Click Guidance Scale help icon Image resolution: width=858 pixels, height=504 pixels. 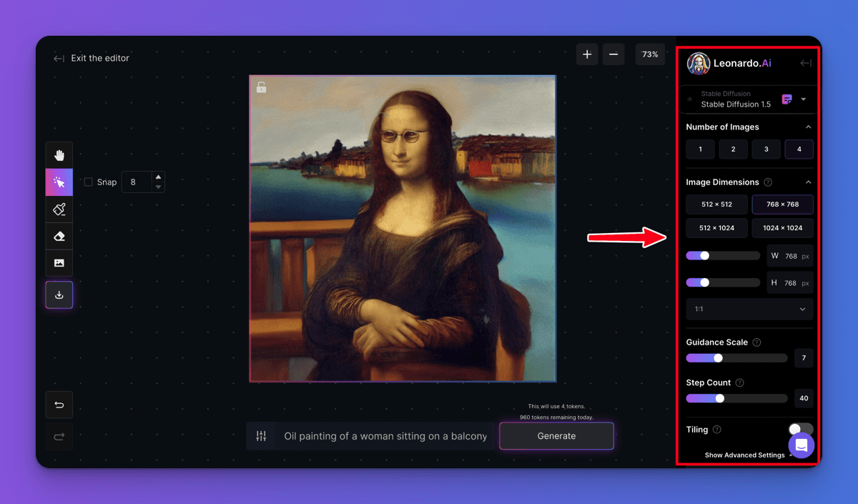click(x=756, y=342)
